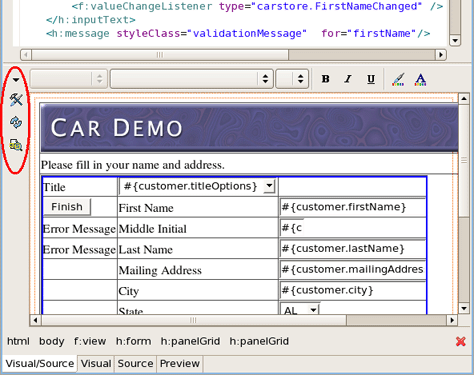
Task: Select last h:panelGrid in the breadcrumb
Action: (259, 341)
